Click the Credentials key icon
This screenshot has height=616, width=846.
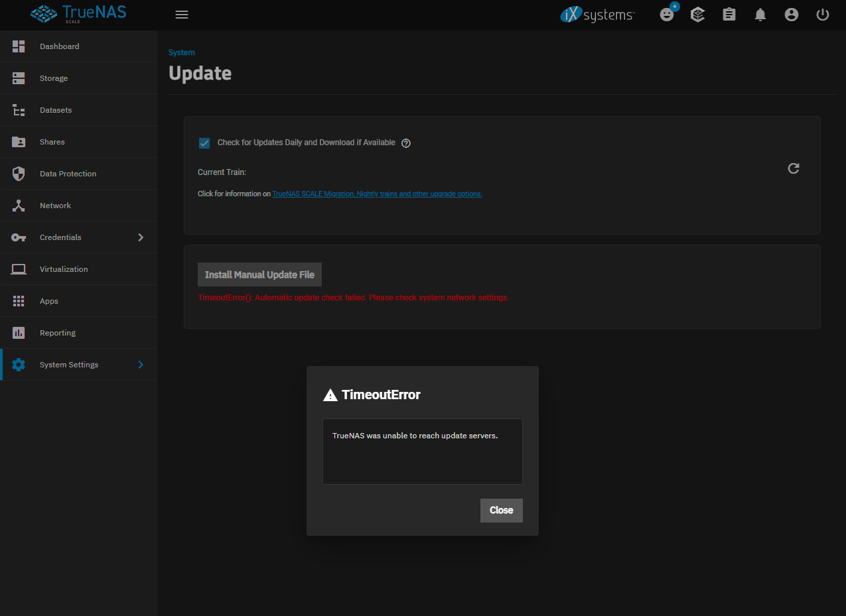coord(19,237)
